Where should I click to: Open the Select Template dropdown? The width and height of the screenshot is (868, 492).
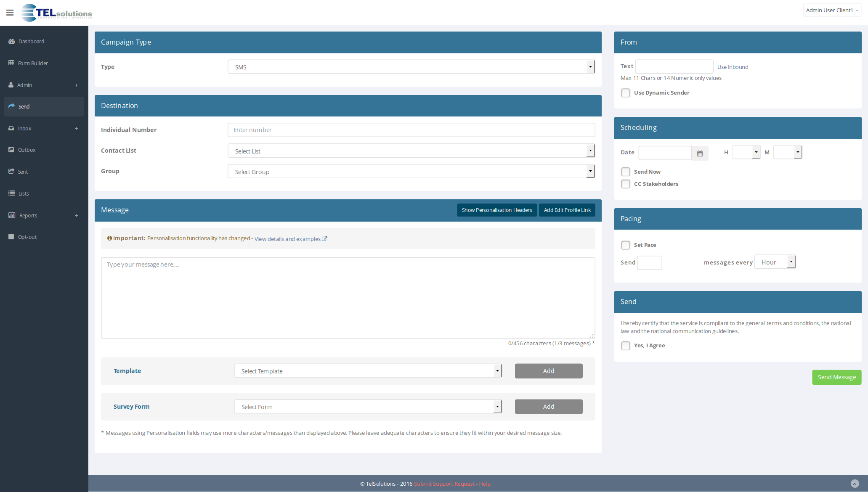tap(368, 371)
